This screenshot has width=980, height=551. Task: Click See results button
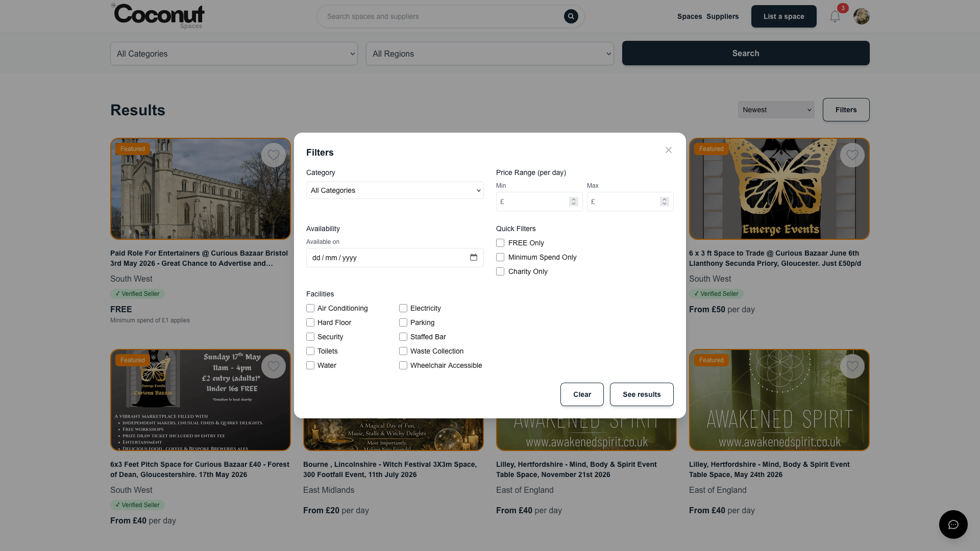coord(642,394)
